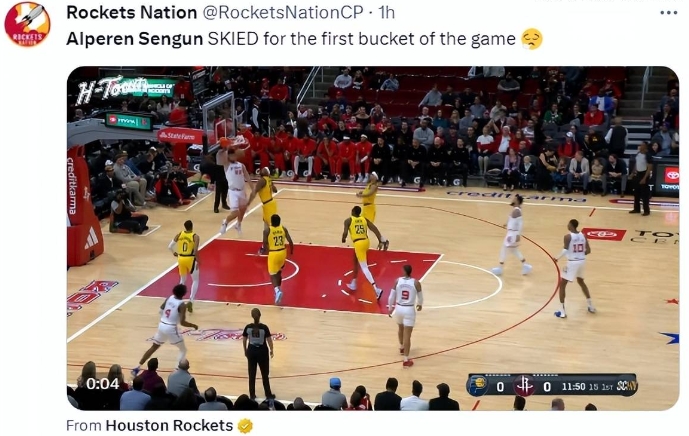Open the three-dot more options menu
The height and width of the screenshot is (436, 689).
[x=668, y=13]
